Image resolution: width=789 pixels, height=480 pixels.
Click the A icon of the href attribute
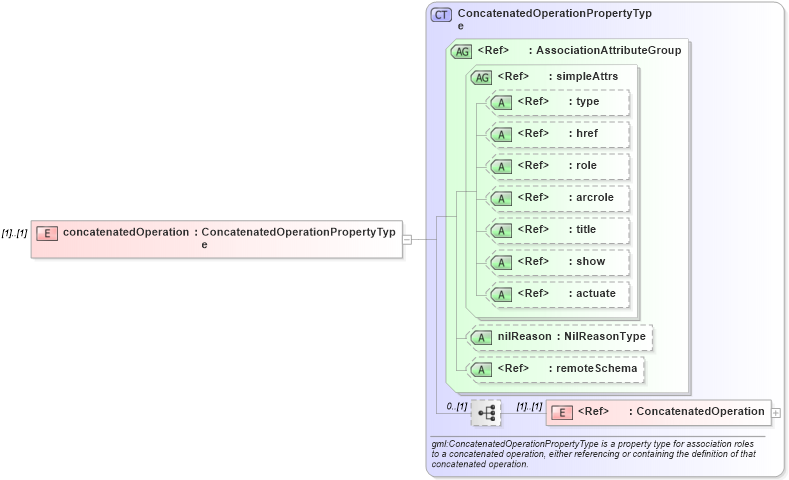click(501, 135)
